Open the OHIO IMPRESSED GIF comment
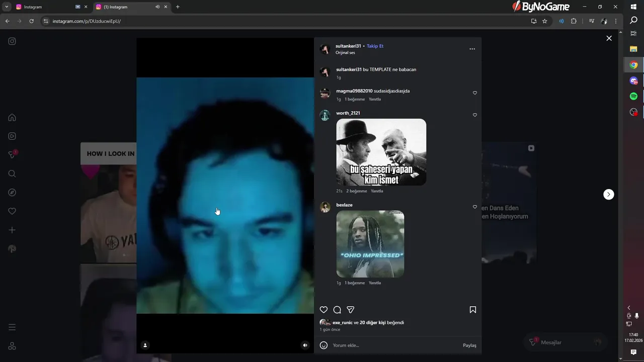Viewport: 644px width, 362px height. [370, 244]
